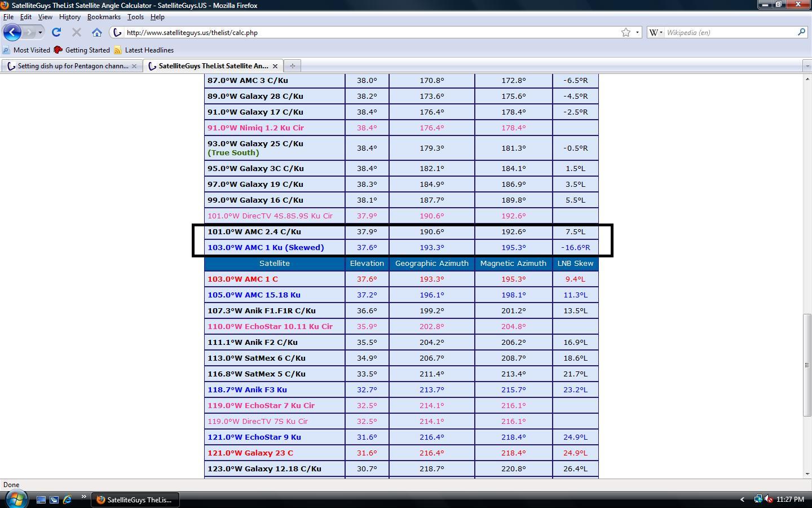Open the Getting Started bookmark
The width and height of the screenshot is (812, 508).
tap(82, 50)
